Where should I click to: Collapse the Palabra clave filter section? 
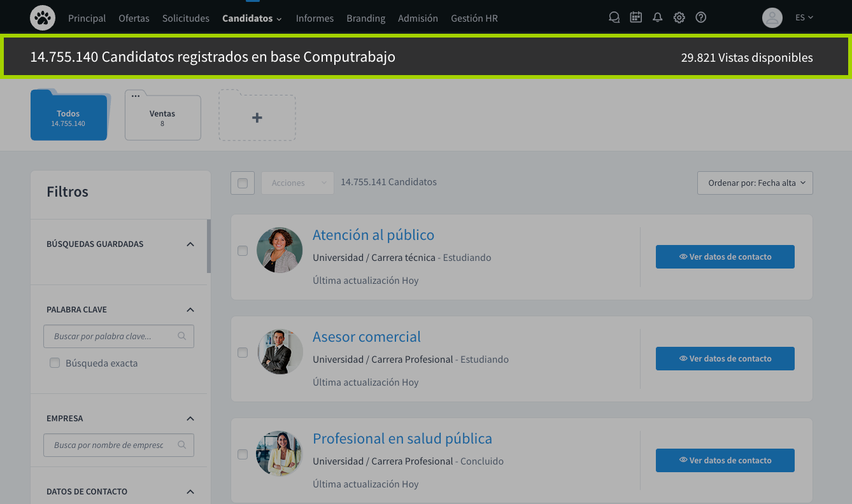pos(190,310)
